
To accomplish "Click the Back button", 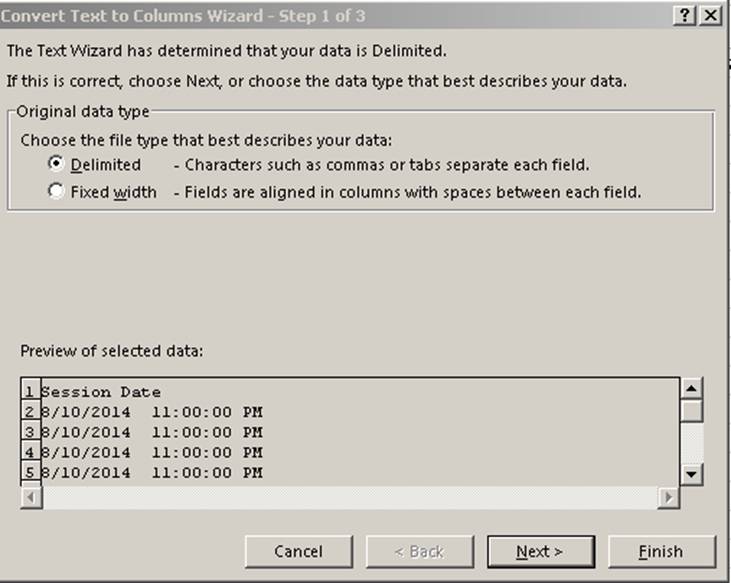I will click(420, 551).
